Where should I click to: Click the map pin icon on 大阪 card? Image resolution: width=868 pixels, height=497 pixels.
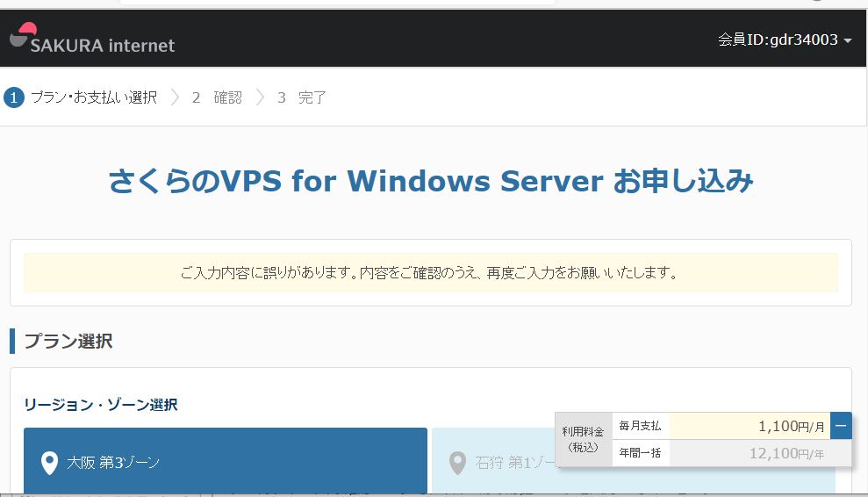point(49,463)
